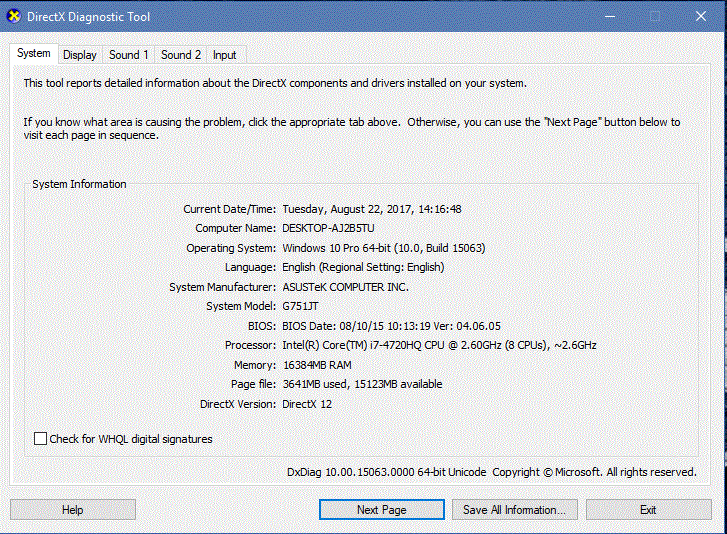The height and width of the screenshot is (534, 727).
Task: Click the Operating System value text
Action: tap(384, 248)
